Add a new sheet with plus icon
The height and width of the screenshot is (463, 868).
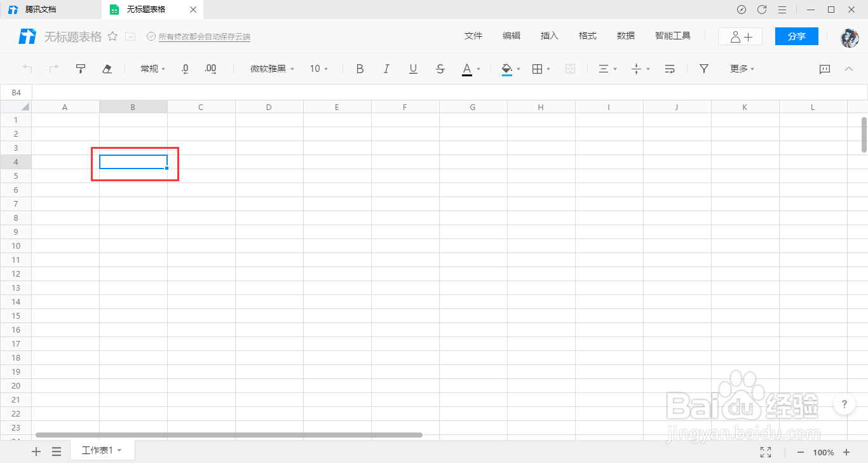coord(36,452)
